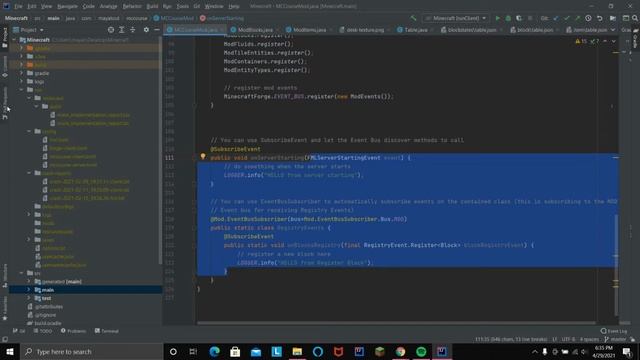
Task: Run the Minecraft runClient configuration
Action: point(498,18)
